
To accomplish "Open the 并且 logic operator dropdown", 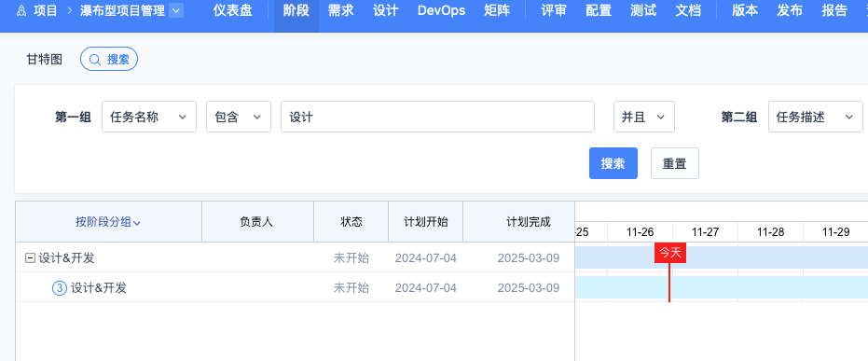I will point(644,117).
